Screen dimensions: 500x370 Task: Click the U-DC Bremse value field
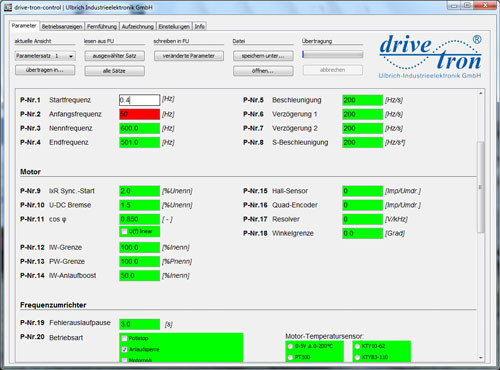point(139,205)
